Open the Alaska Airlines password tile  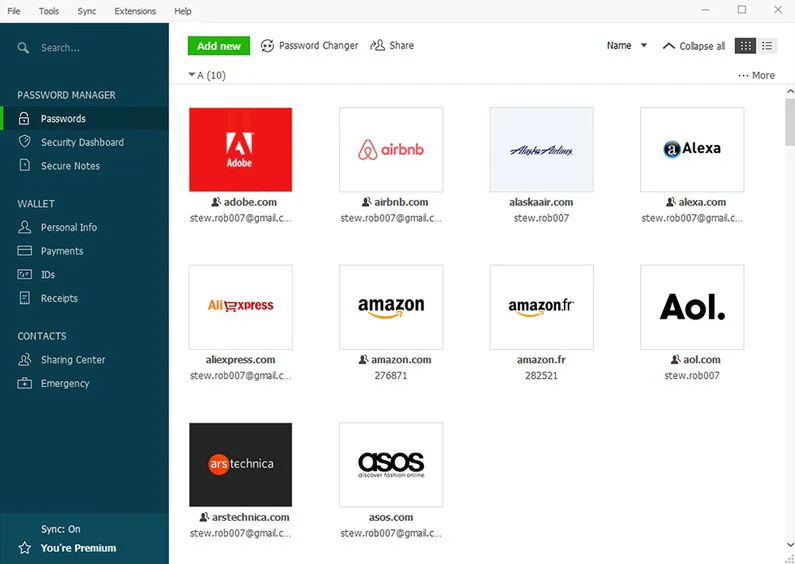tap(541, 150)
